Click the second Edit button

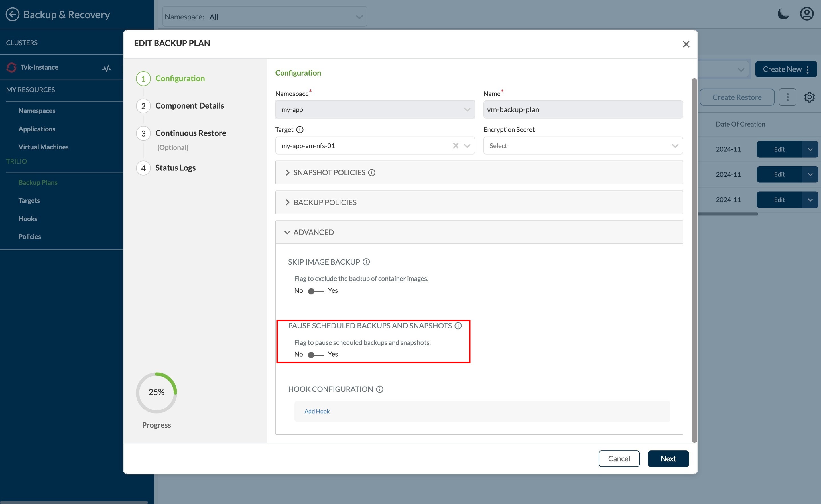tap(779, 174)
